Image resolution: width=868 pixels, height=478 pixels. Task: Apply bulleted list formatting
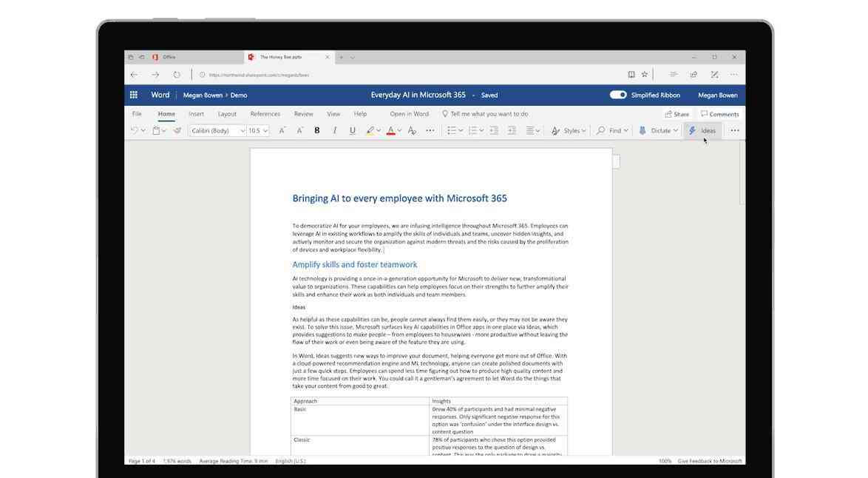pyautogui.click(x=452, y=131)
